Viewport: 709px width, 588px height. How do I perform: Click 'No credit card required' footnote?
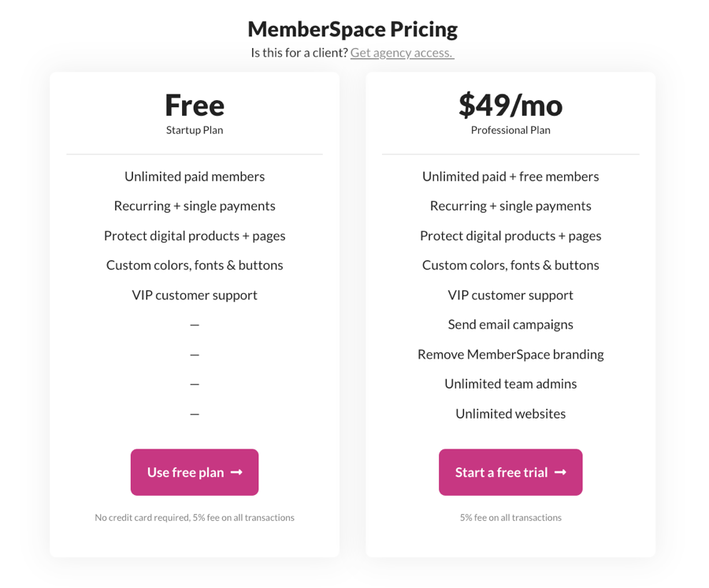(143, 517)
